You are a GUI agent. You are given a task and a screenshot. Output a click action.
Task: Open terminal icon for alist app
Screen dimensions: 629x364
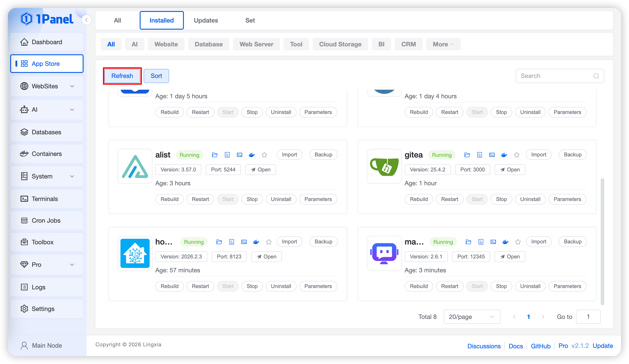239,155
